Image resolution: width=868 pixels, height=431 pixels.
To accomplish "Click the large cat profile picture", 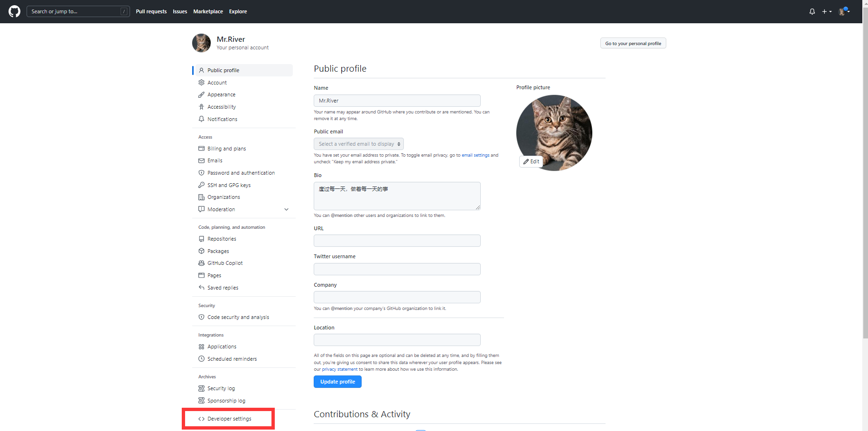I will point(554,133).
